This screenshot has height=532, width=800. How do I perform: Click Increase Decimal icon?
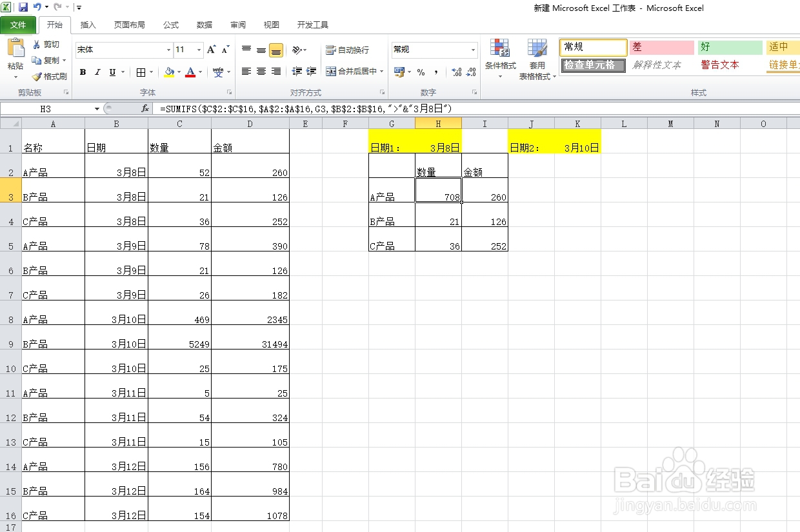[x=457, y=72]
